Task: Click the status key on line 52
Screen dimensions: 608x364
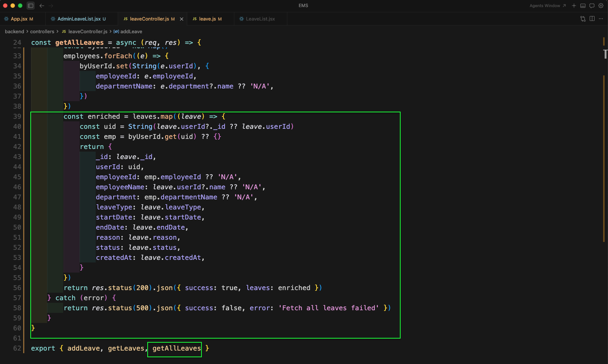Action: point(108,248)
